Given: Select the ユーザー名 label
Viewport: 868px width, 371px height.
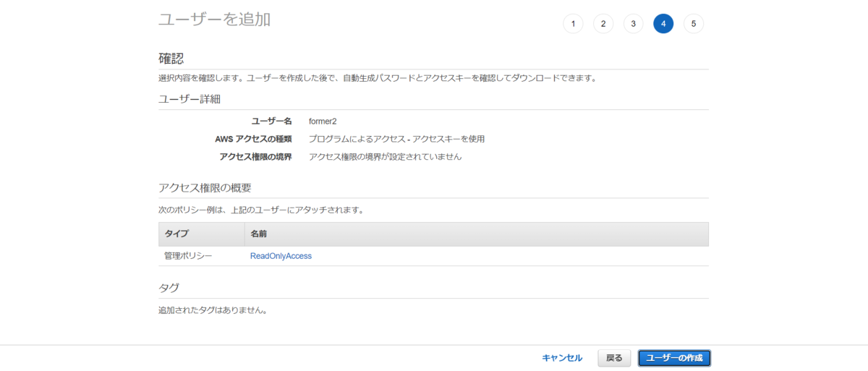Looking at the screenshot, I should (x=271, y=121).
